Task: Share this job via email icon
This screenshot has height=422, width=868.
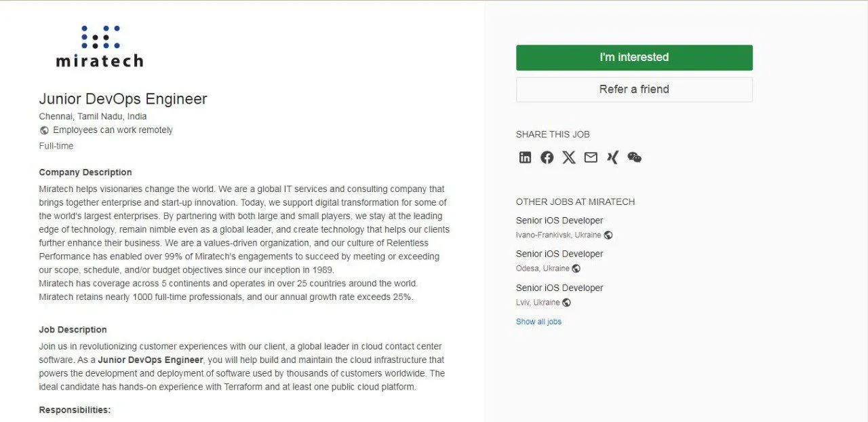Action: tap(591, 157)
